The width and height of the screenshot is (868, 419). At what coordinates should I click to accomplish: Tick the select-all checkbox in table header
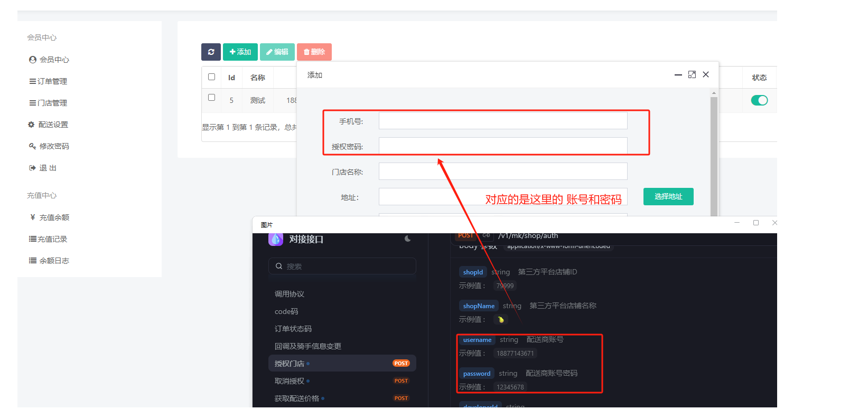(x=212, y=77)
